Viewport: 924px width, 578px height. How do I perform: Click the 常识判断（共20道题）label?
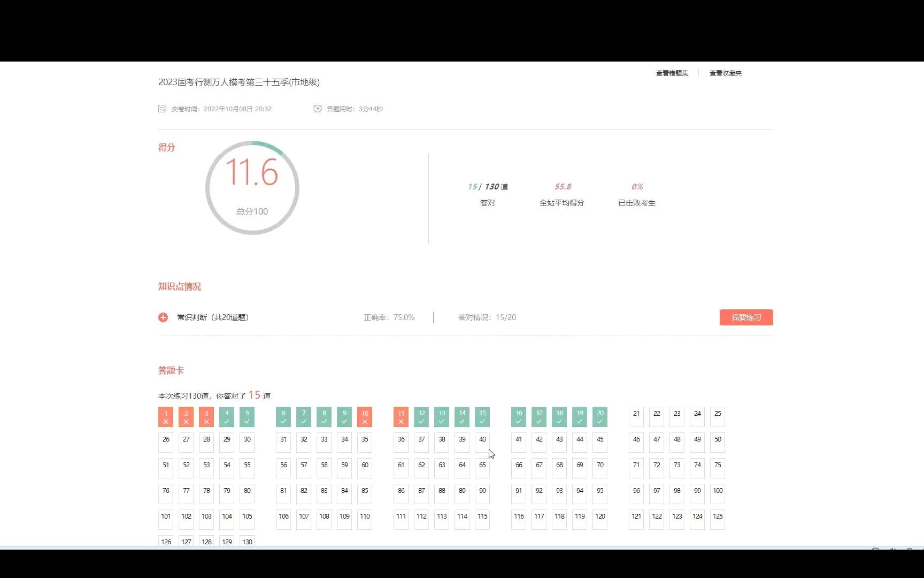tap(213, 317)
